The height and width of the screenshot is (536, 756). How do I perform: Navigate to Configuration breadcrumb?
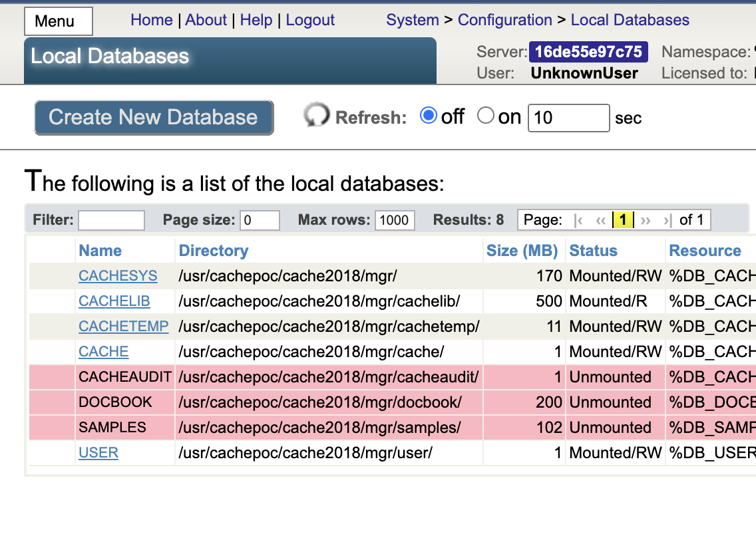[x=504, y=20]
